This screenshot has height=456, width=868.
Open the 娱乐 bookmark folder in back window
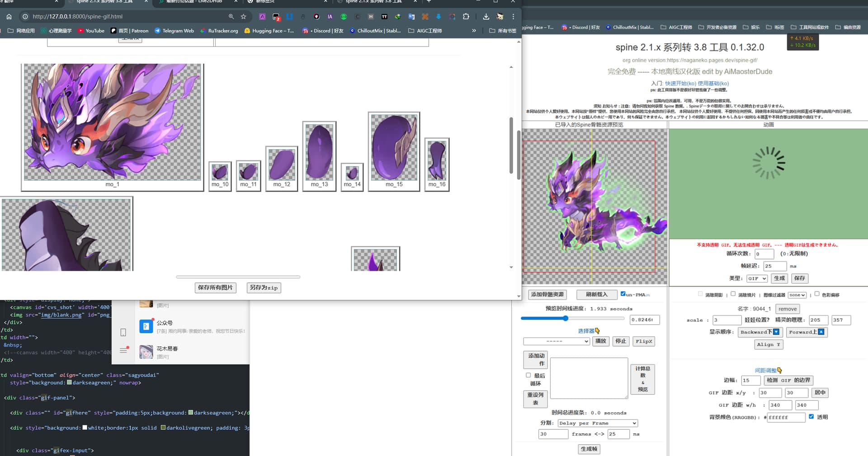pyautogui.click(x=751, y=27)
